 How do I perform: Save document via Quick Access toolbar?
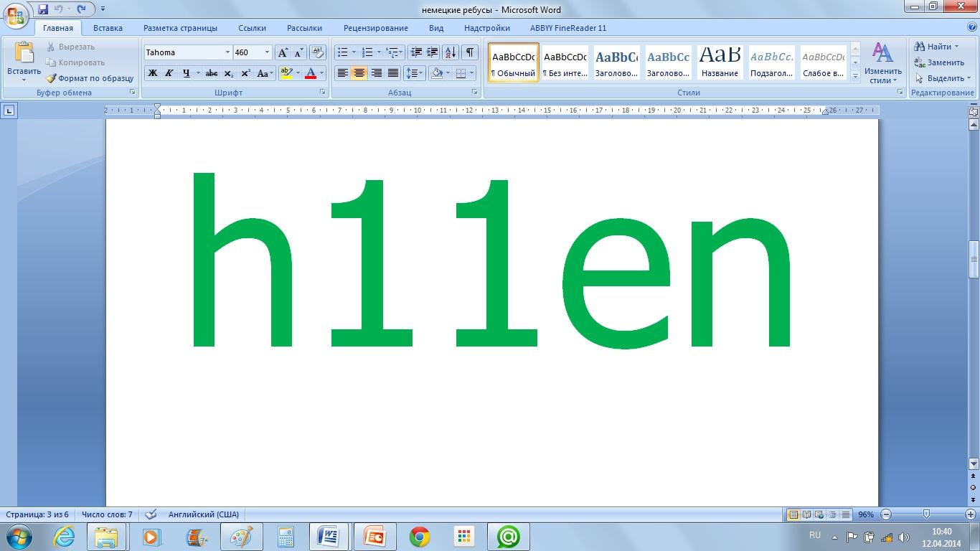pyautogui.click(x=43, y=9)
